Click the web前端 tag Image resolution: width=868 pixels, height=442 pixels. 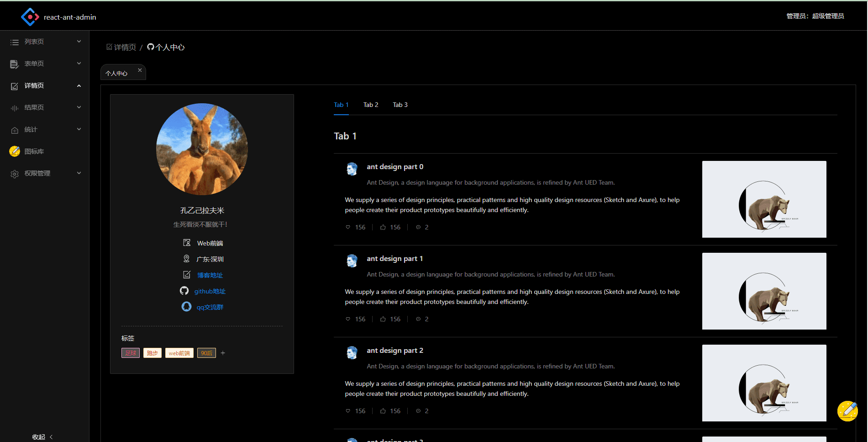click(179, 353)
